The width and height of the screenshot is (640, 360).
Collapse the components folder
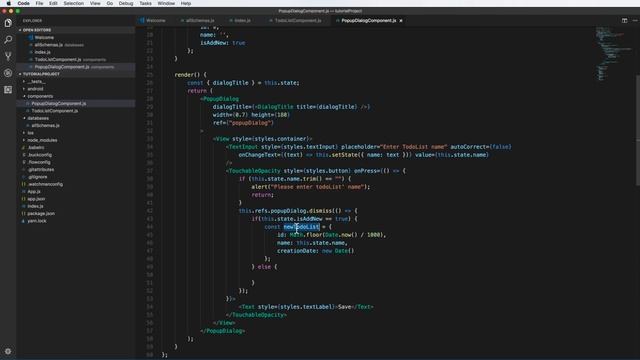tap(40, 96)
